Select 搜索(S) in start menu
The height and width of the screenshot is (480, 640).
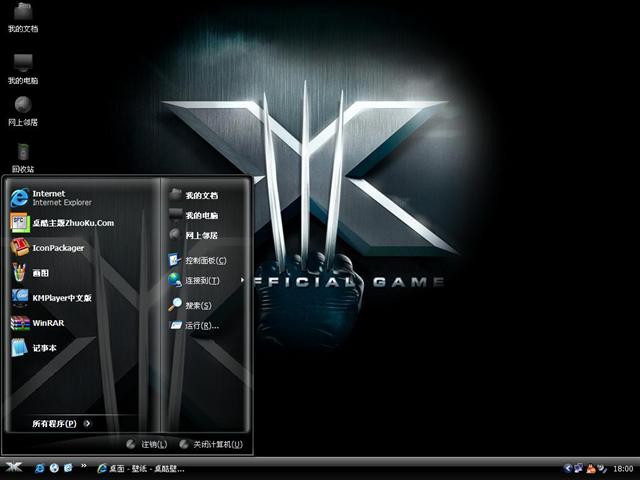197,304
